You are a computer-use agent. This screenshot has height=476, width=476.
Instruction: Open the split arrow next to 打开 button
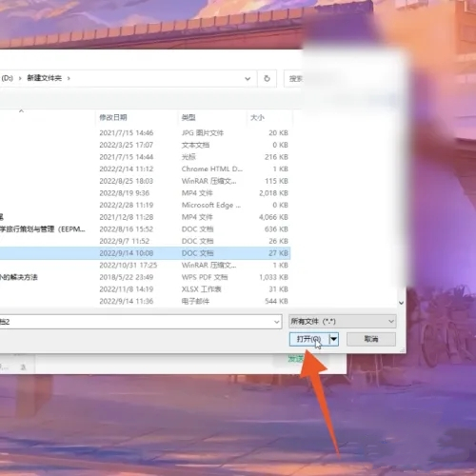point(334,339)
